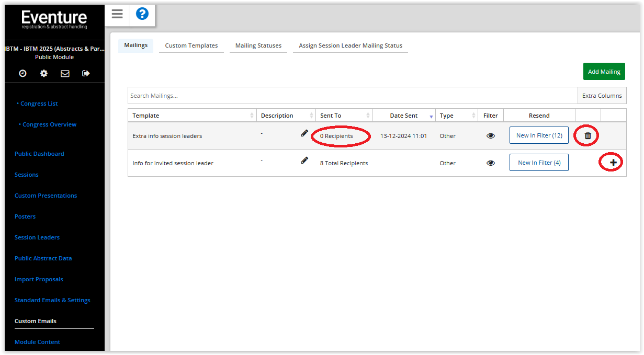Click the envelope mail icon in sidebar
This screenshot has width=644, height=355.
click(x=65, y=74)
